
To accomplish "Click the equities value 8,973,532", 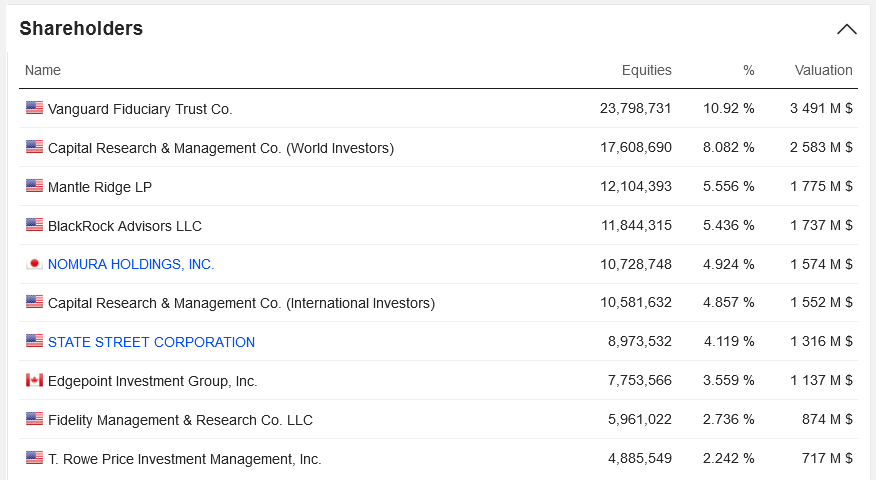I will 640,341.
